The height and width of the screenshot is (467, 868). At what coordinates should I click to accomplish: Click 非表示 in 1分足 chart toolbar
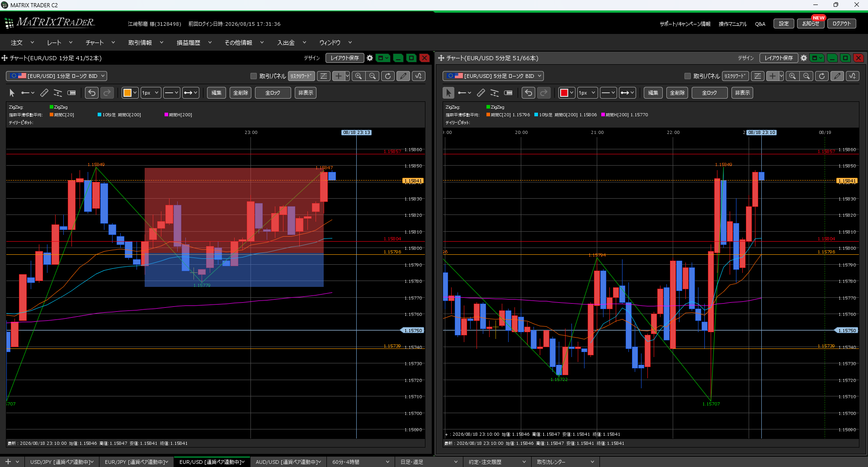306,93
